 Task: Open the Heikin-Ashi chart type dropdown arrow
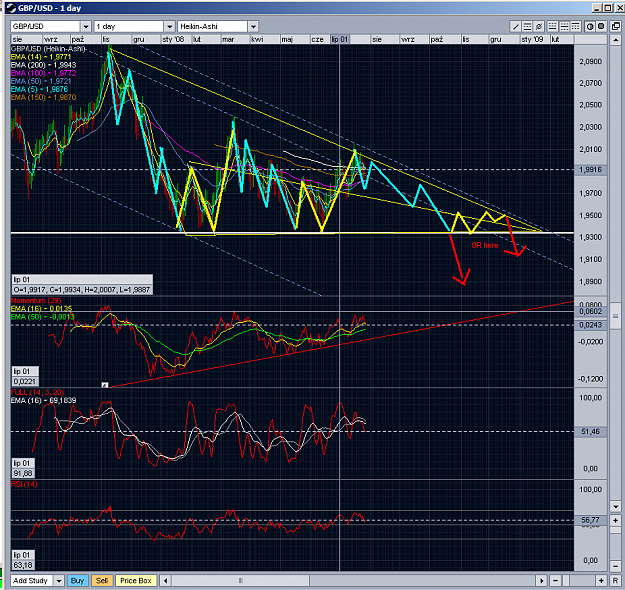pos(253,27)
